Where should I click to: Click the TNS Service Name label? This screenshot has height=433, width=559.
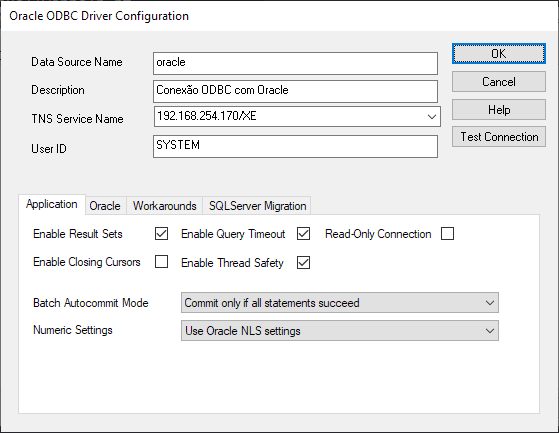77,119
